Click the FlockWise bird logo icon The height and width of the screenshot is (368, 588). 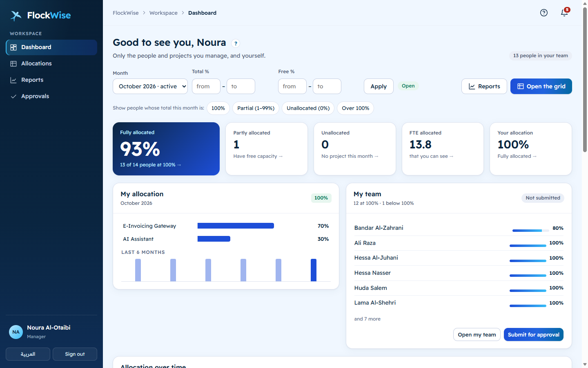coord(16,16)
